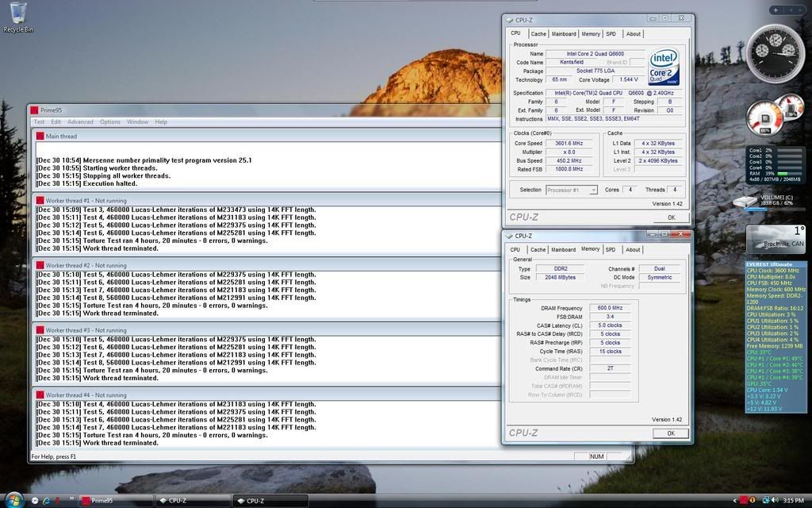The image size is (812, 508).
Task: Click the multi-core usage gadget
Action: click(775, 165)
